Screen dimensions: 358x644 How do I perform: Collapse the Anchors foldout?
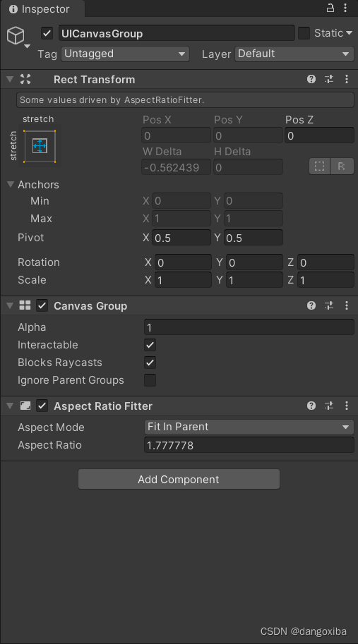pos(11,184)
